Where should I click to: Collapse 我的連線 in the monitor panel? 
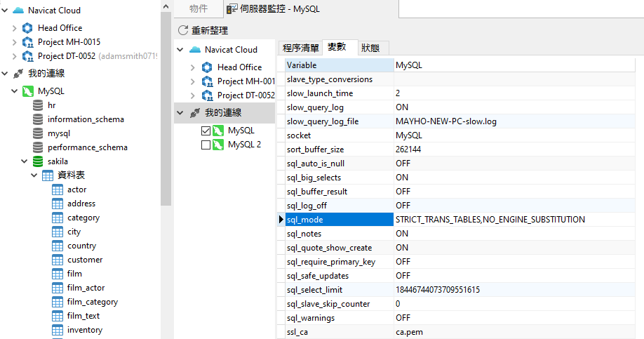pyautogui.click(x=180, y=112)
